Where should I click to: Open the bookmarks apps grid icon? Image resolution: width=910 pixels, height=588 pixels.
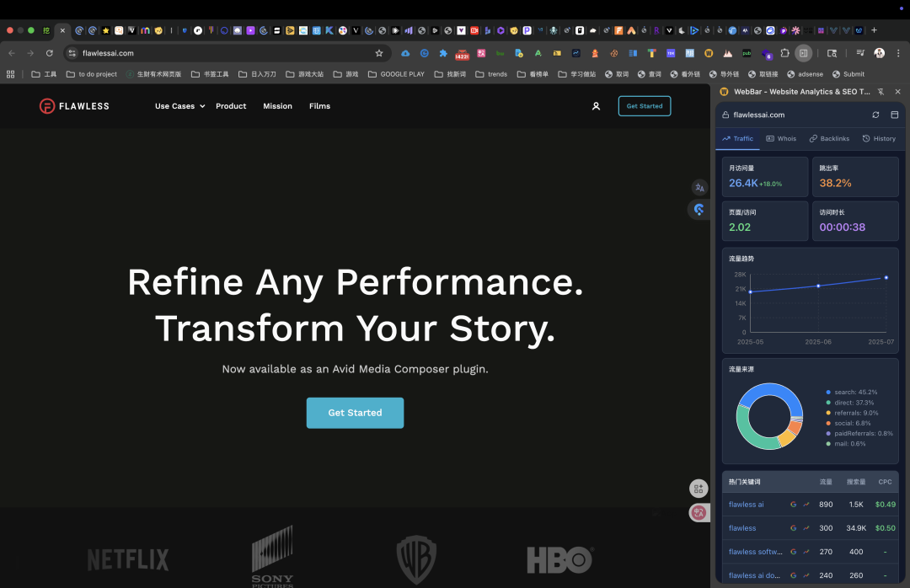click(x=10, y=74)
